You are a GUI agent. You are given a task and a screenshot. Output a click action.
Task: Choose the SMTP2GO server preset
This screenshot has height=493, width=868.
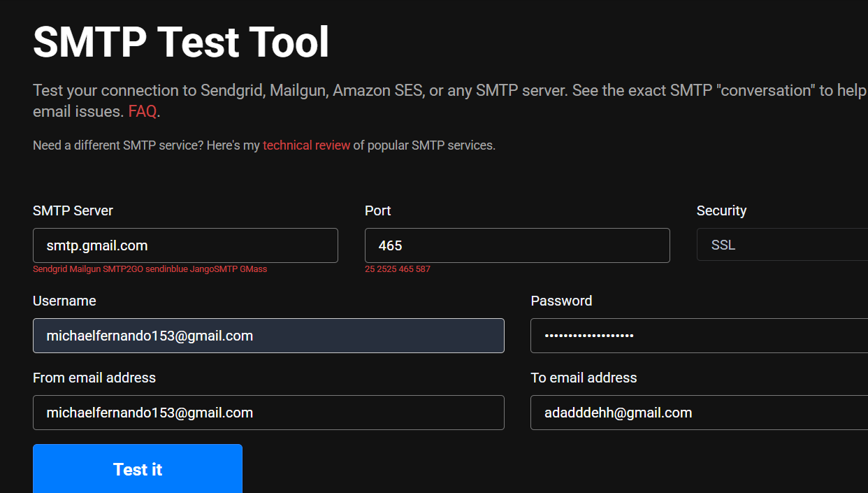click(x=123, y=269)
